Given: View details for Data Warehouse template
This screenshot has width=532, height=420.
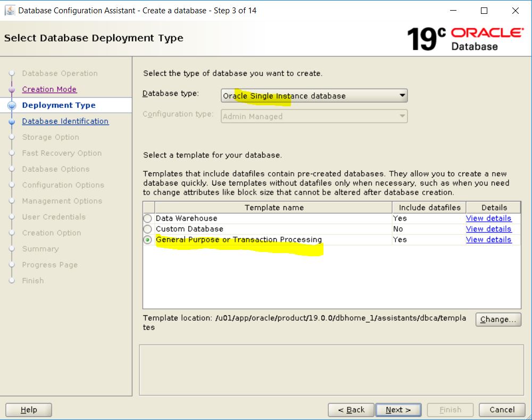Looking at the screenshot, I should coord(488,219).
